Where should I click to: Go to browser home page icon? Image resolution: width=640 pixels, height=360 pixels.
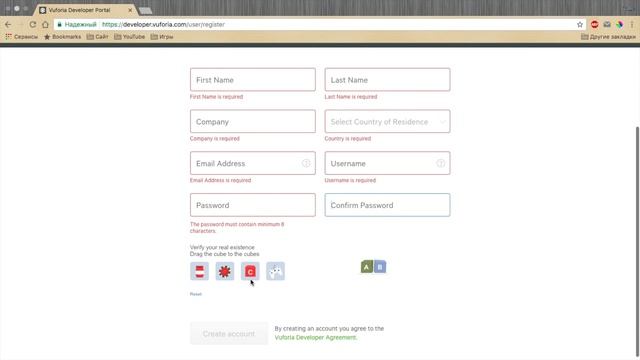point(45,24)
